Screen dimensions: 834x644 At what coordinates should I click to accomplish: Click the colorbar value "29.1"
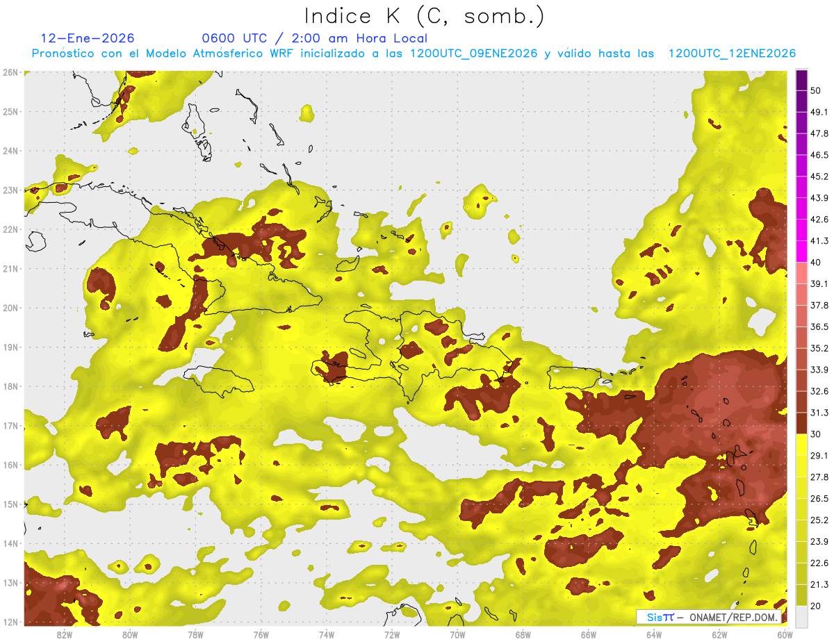tap(819, 455)
